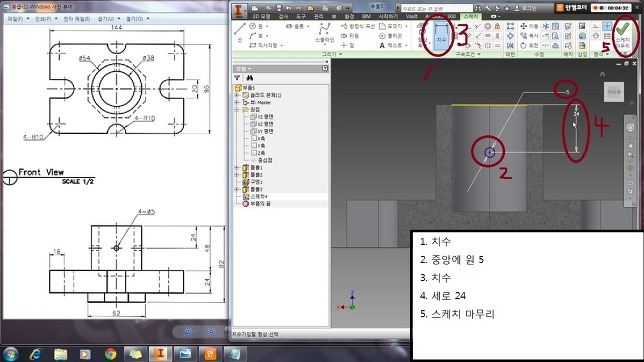Select the Text (텍스트) tool
644x362 pixels.
[x=392, y=45]
